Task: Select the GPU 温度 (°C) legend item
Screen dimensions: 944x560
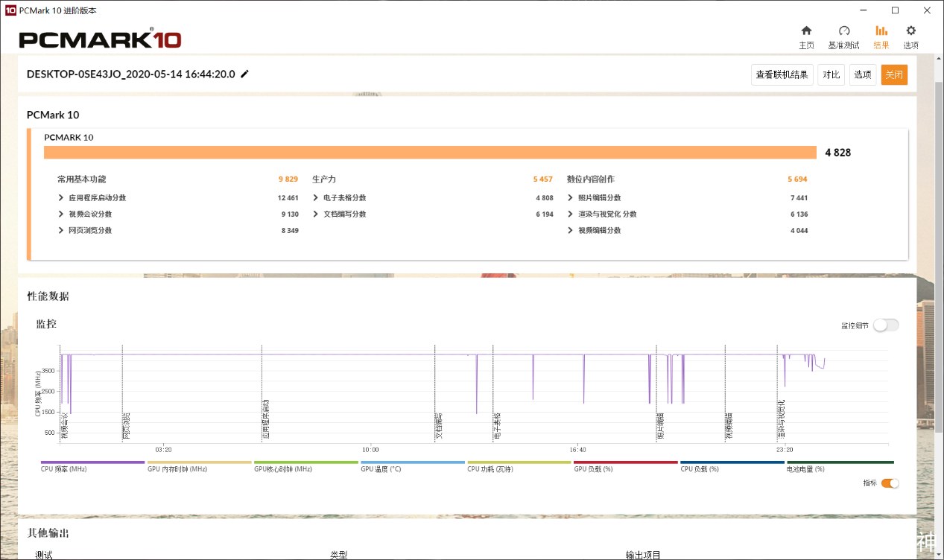Action: pyautogui.click(x=412, y=466)
